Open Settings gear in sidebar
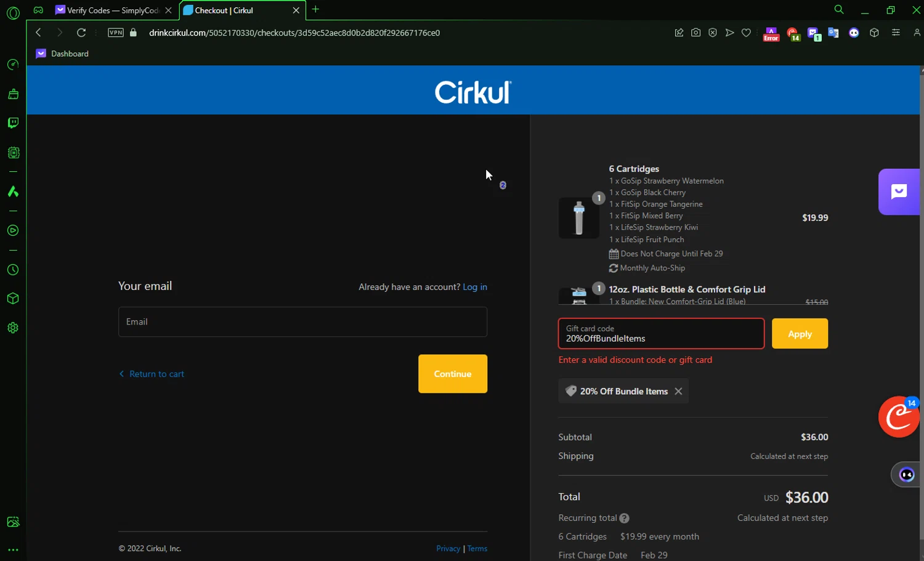 pyautogui.click(x=13, y=328)
